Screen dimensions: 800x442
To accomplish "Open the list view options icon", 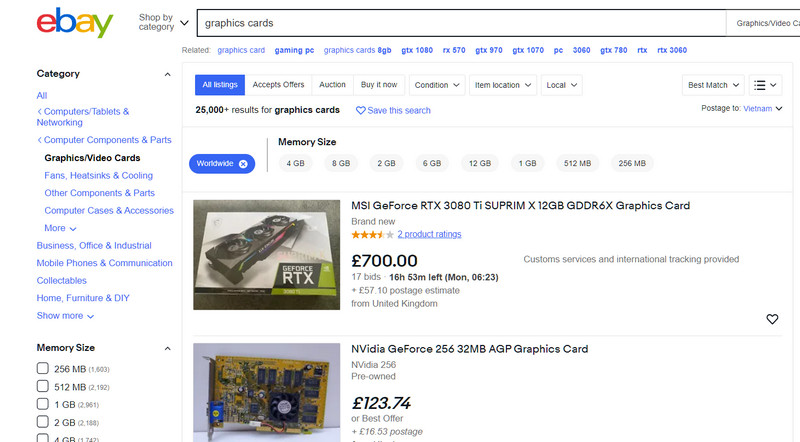I will (x=765, y=85).
